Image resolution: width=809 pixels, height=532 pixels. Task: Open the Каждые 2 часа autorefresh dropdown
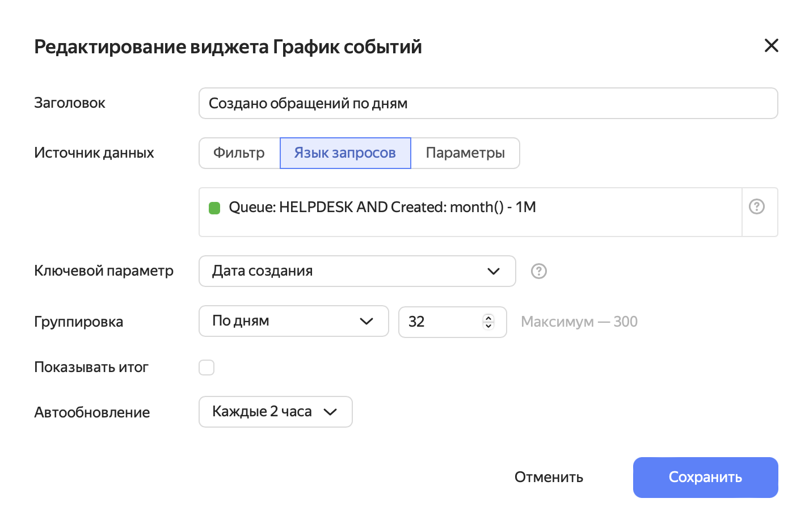[275, 411]
